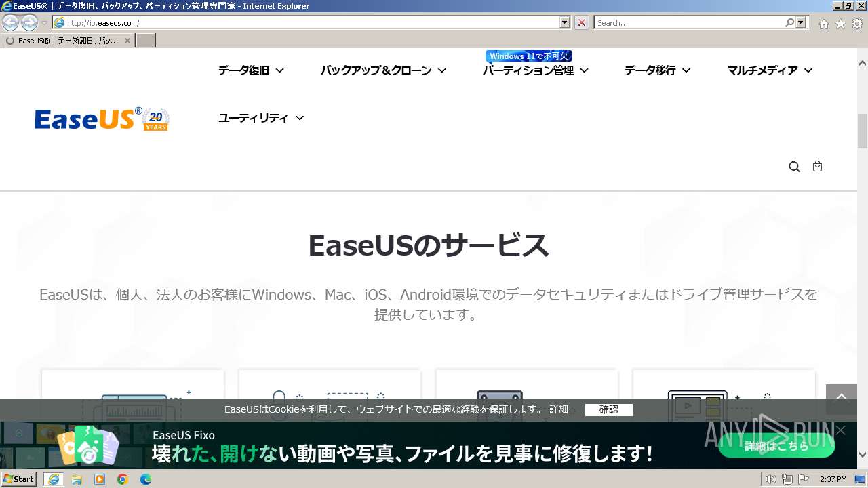This screenshot has height=488, width=868.
Task: Stop loading with the red X button
Action: [x=582, y=22]
